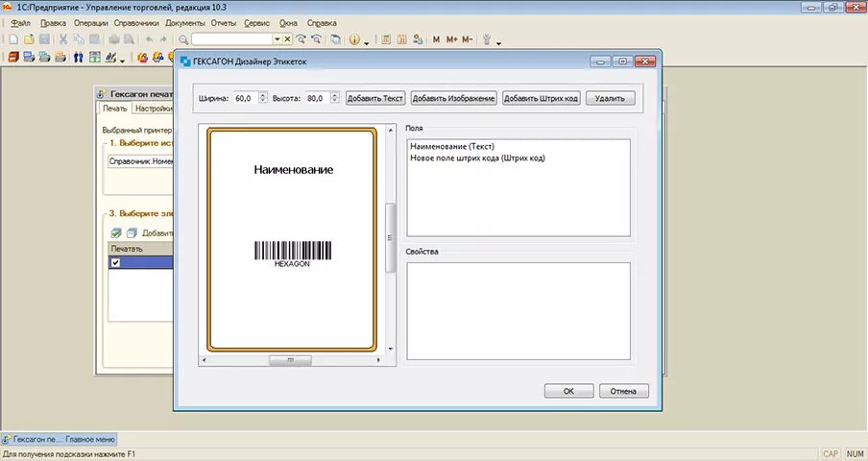This screenshot has height=461, width=868.
Task: Click the Удалить button
Action: [610, 98]
